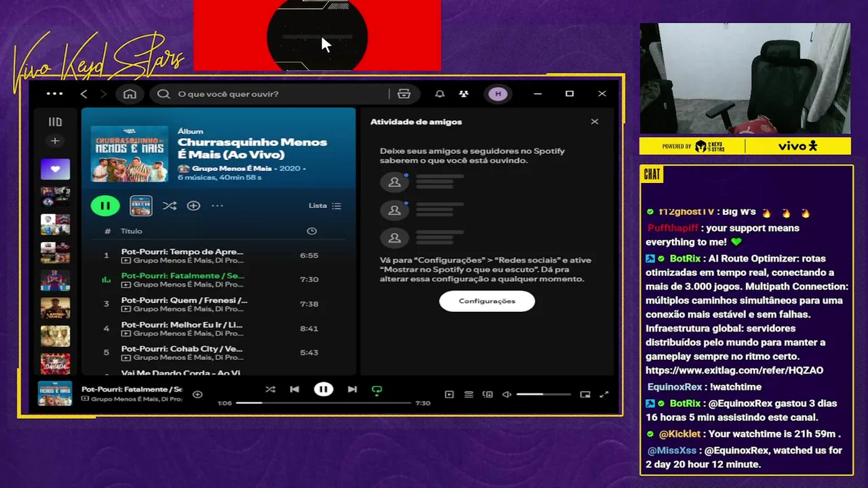868x488 pixels.
Task: Seek on the song progress bar
Action: [323, 403]
